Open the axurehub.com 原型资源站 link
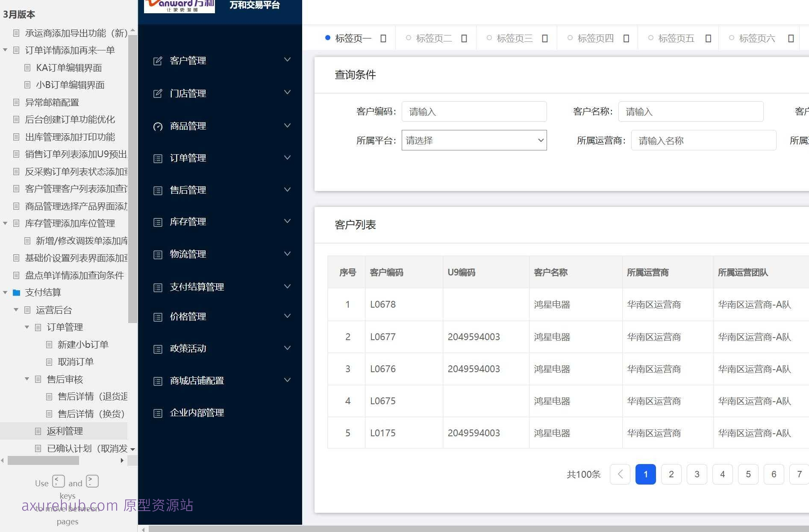The width and height of the screenshot is (809, 532). point(107,506)
